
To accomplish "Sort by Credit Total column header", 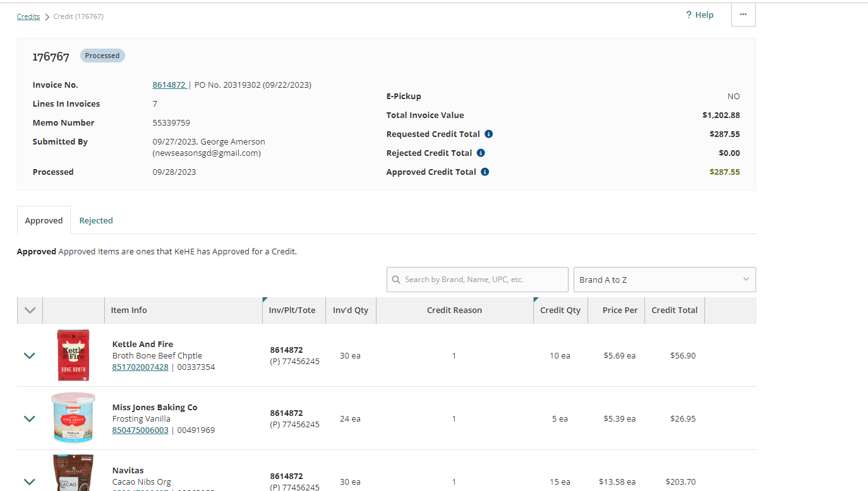I will click(x=674, y=310).
